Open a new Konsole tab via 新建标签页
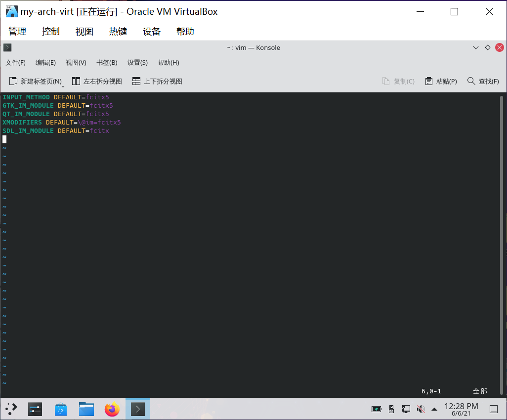This screenshot has height=420, width=507. [x=36, y=81]
